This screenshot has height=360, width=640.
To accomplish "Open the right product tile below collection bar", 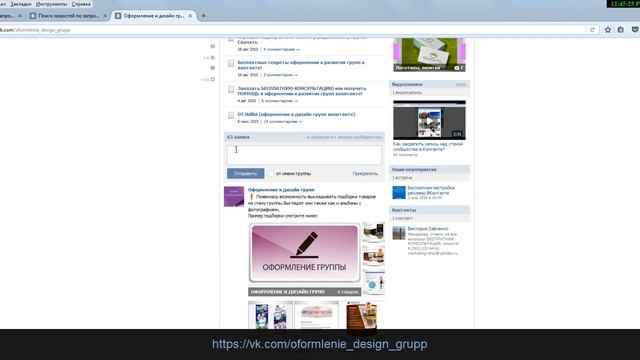I will coord(362,315).
